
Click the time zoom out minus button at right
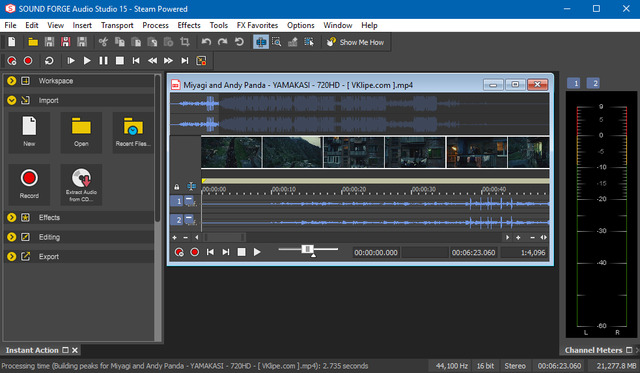point(532,237)
